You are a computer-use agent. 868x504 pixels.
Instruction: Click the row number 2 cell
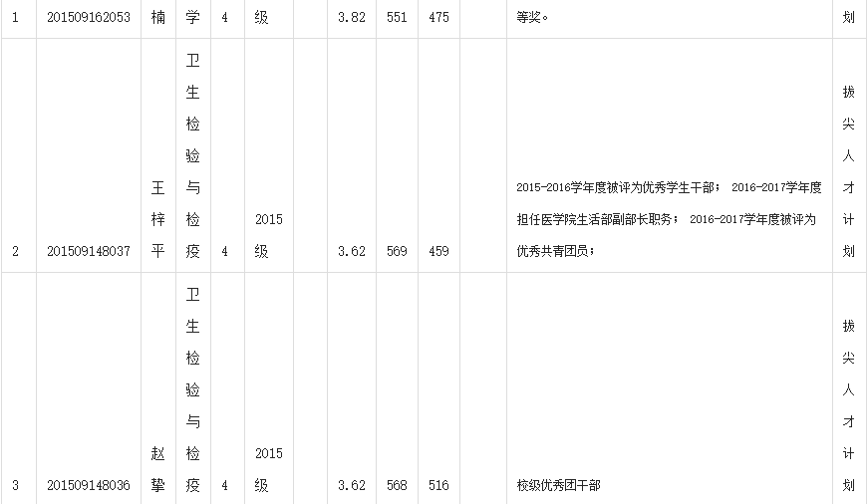(15, 252)
